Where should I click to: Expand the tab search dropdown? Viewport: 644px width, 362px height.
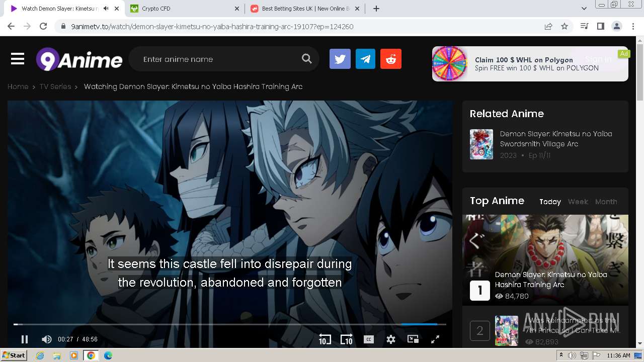click(584, 9)
